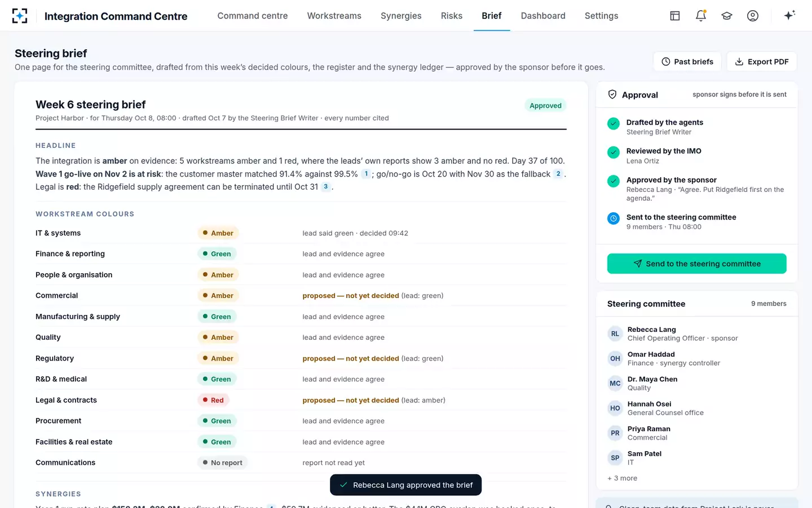
Task: Click the Integration Command Centre logo icon
Action: coord(20,16)
